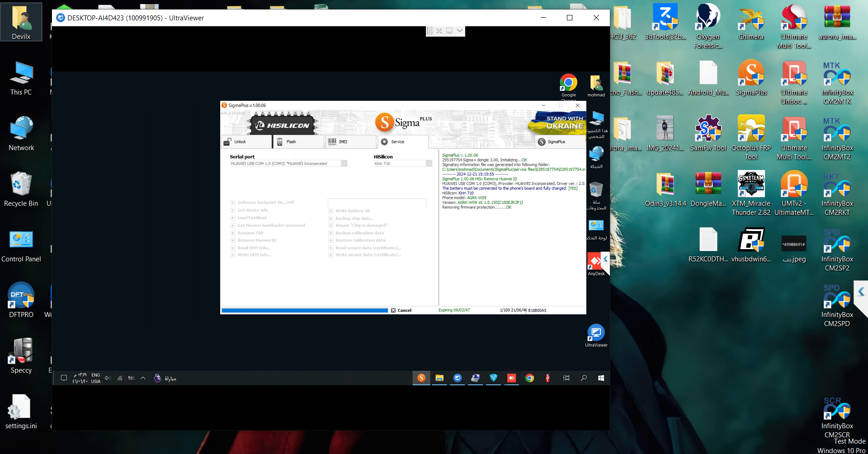Select the Chimera desktop shortcut
Screen dimensions: 868x454
751,23
